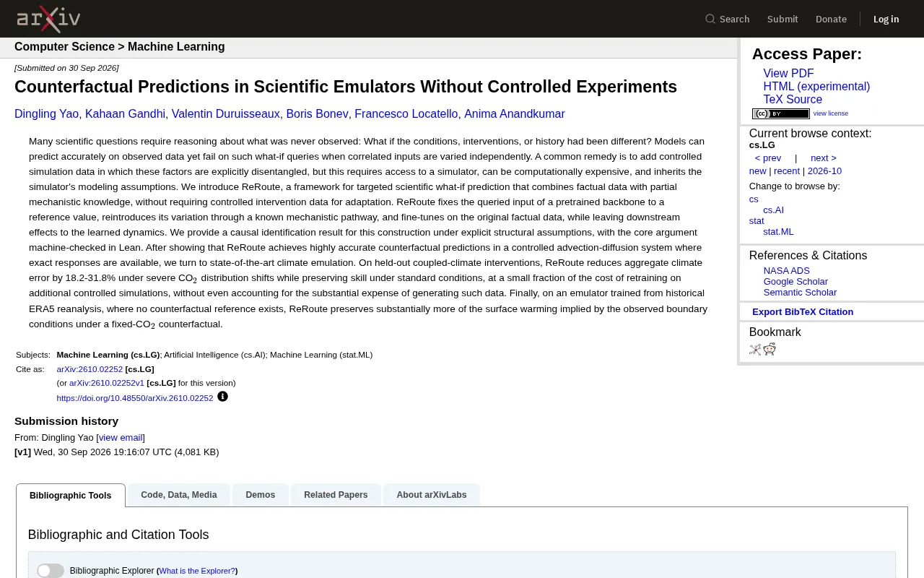The width and height of the screenshot is (924, 578).
Task: Open NASA ADS references link
Action: 787,271
